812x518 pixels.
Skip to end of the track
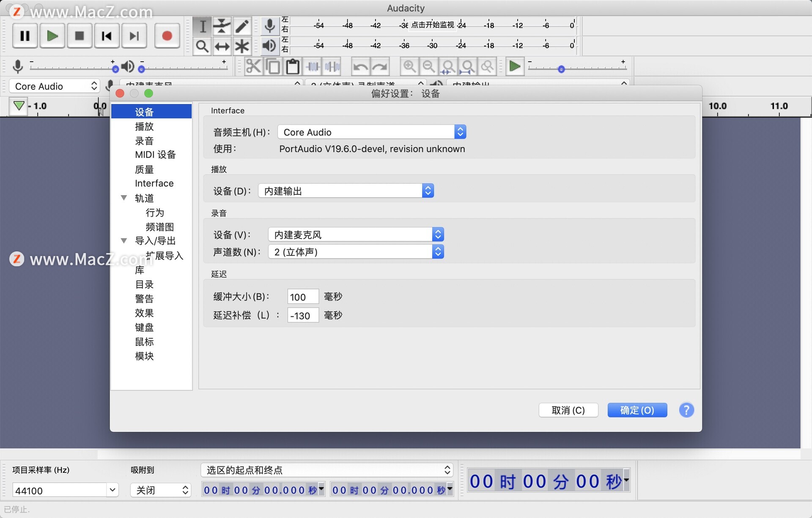pos(134,36)
